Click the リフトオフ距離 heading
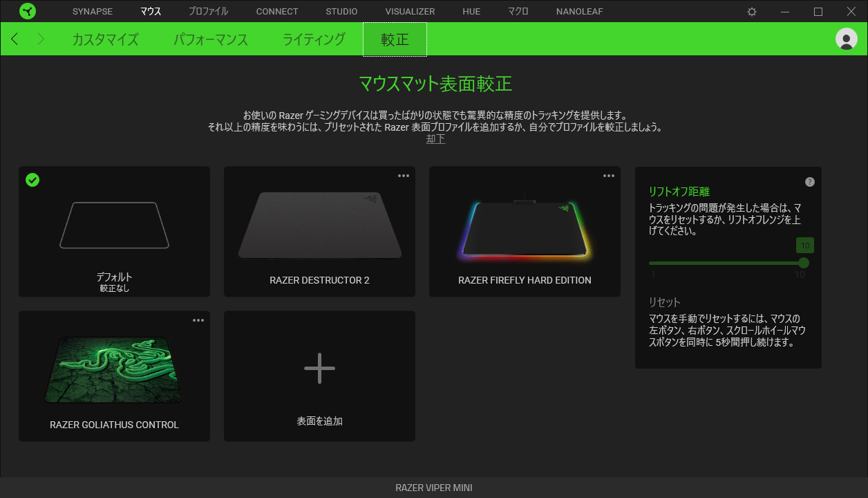The width and height of the screenshot is (868, 498). click(x=679, y=192)
